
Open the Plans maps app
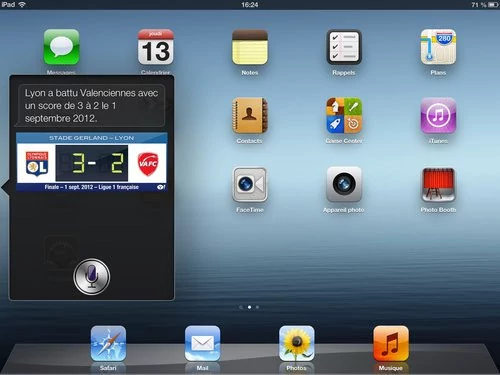pyautogui.click(x=438, y=47)
